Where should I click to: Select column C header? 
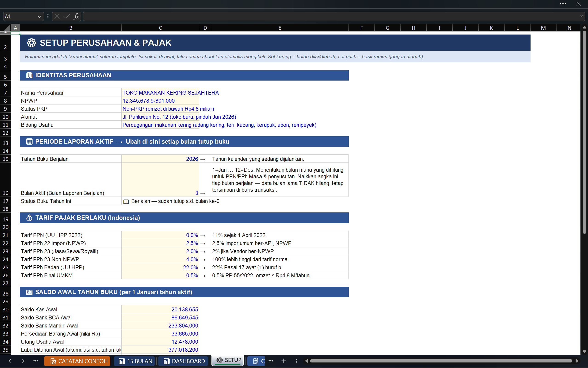160,28
